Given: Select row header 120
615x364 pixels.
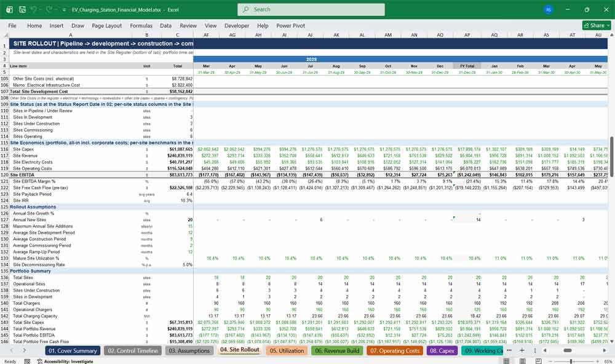Looking at the screenshot, I should (4, 175).
